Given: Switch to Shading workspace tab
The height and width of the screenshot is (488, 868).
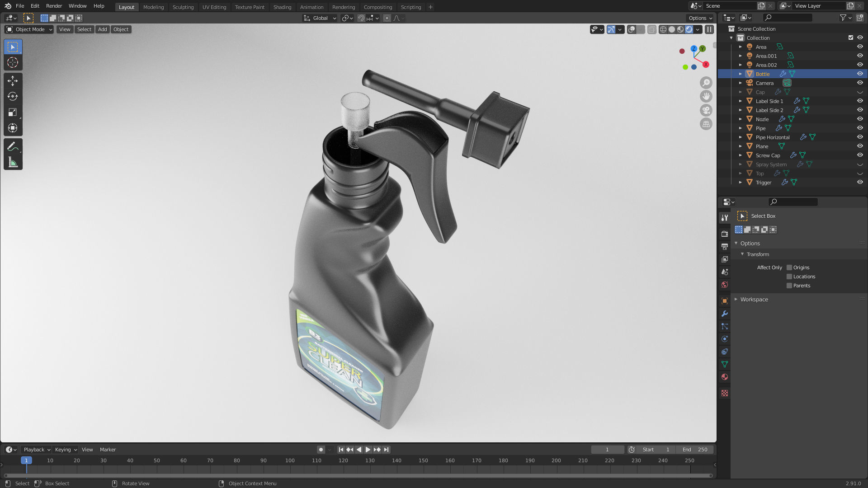Looking at the screenshot, I should (x=282, y=7).
